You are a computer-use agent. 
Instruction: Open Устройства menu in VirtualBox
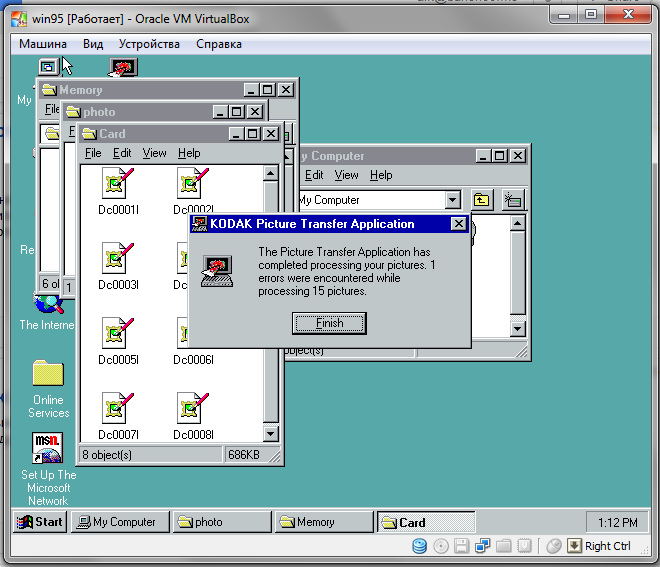(149, 44)
